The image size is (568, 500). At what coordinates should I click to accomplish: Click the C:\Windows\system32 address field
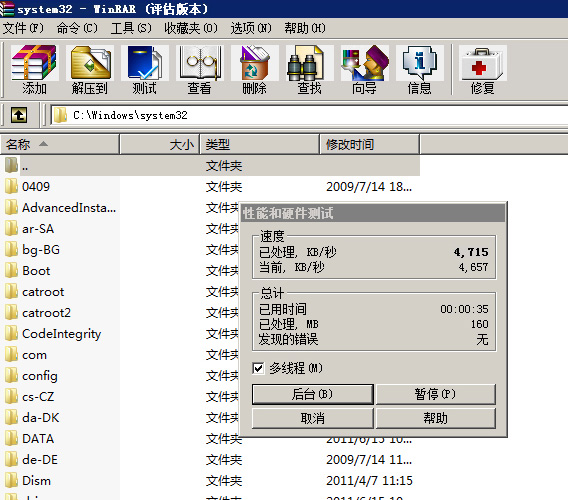pos(309,115)
